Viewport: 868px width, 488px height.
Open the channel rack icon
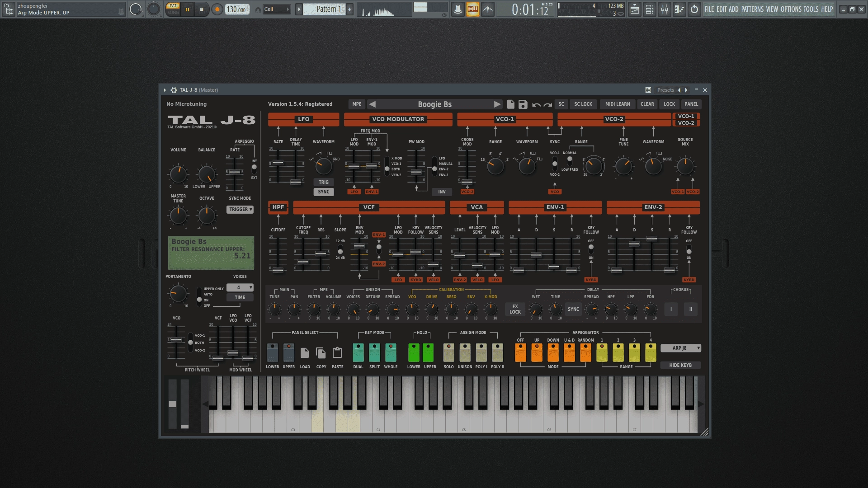[x=649, y=9]
